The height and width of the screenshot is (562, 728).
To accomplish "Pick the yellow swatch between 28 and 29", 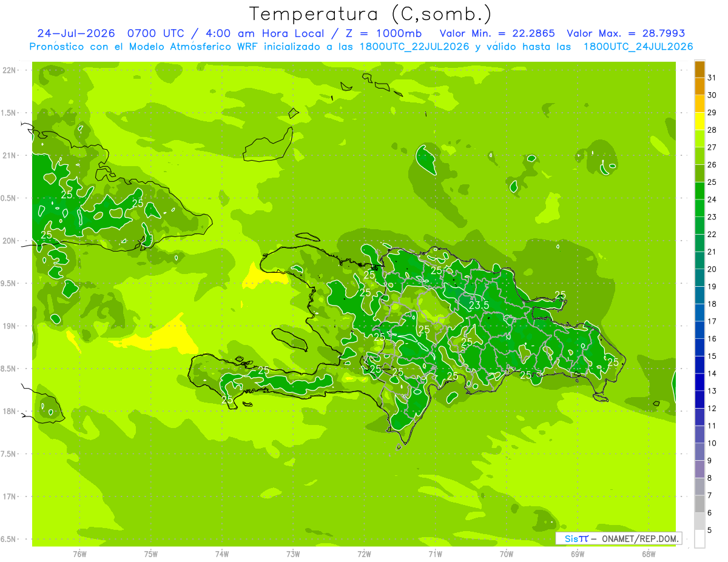I will [699, 121].
